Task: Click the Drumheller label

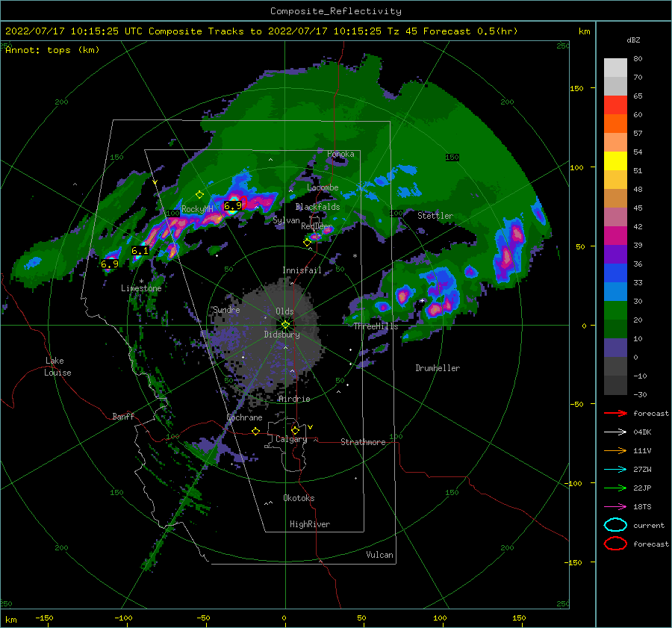Action: coord(438,368)
